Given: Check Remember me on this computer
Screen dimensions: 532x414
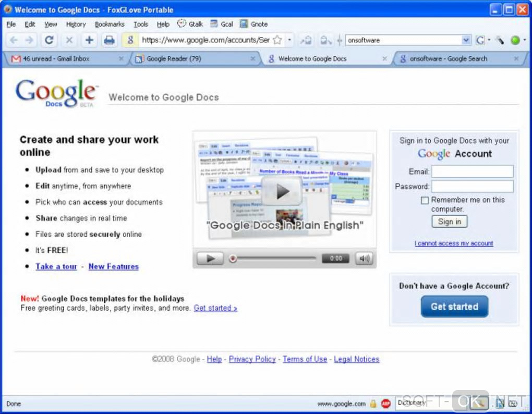Looking at the screenshot, I should [x=425, y=200].
